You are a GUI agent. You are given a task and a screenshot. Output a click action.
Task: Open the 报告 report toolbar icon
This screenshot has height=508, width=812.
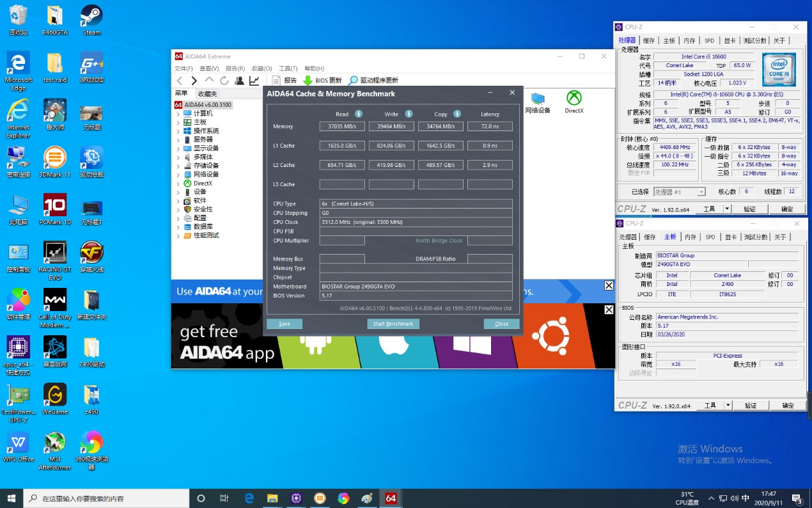pyautogui.click(x=284, y=81)
